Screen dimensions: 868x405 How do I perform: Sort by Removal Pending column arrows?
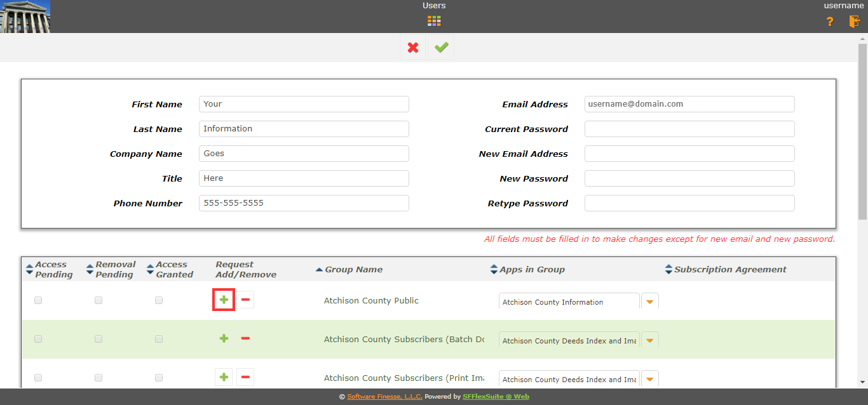[x=90, y=269]
